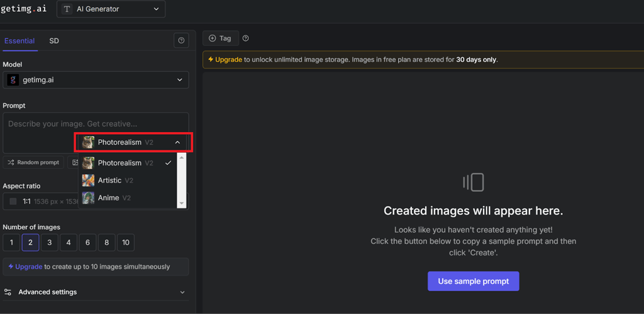This screenshot has height=314, width=644.
Task: Click the Anime style thumbnail
Action: 88,198
